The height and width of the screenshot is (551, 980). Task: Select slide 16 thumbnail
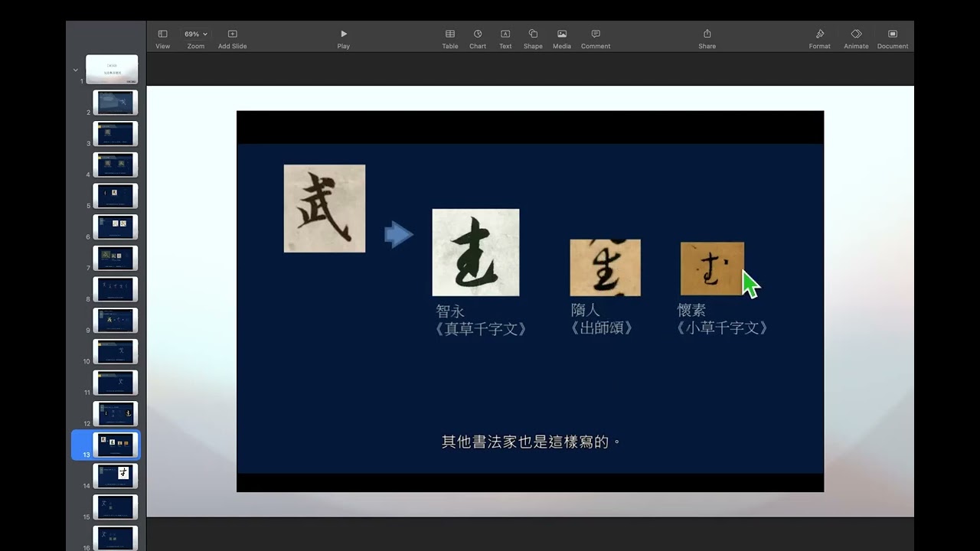[115, 538]
